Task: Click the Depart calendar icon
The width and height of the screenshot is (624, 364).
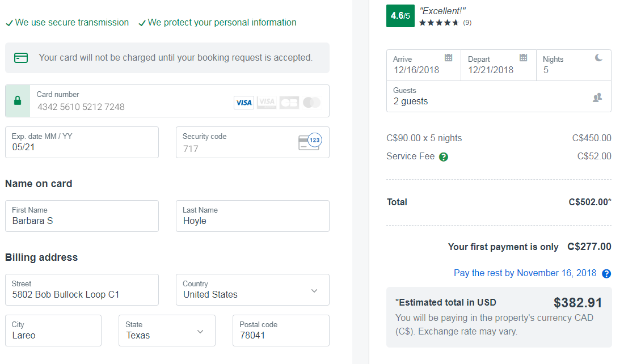Action: click(523, 58)
